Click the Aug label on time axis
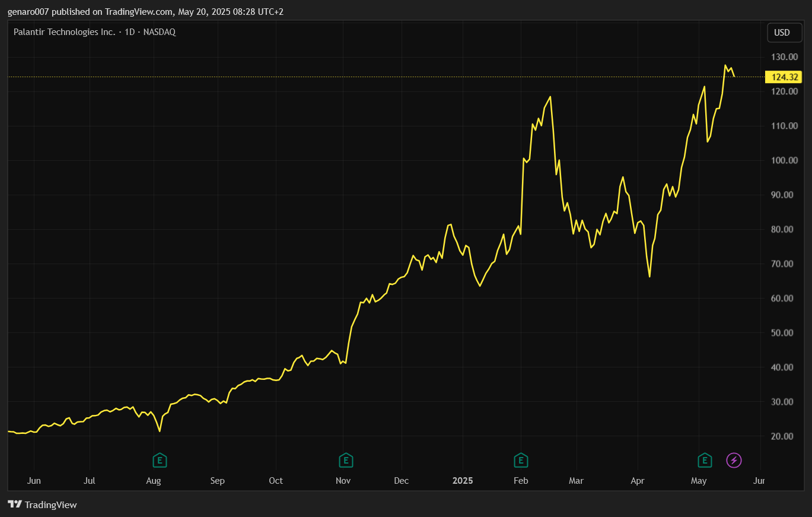The image size is (812, 517). click(x=154, y=481)
